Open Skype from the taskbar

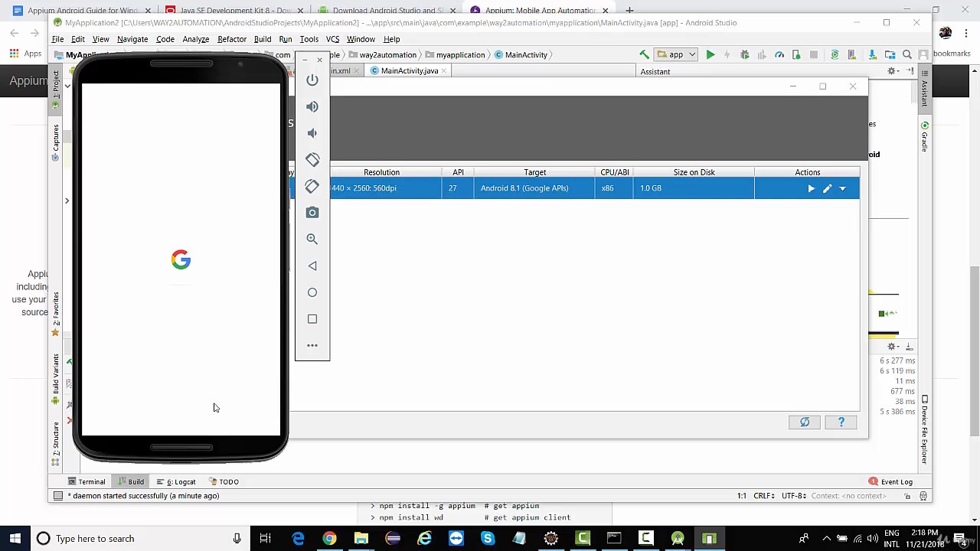tap(488, 539)
